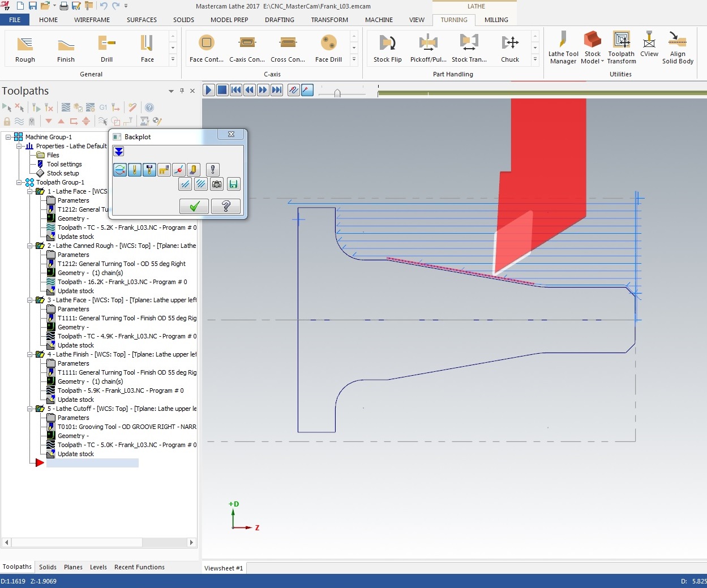Open the Stock Model dropdown arrow
The height and width of the screenshot is (588, 707).
(x=602, y=62)
